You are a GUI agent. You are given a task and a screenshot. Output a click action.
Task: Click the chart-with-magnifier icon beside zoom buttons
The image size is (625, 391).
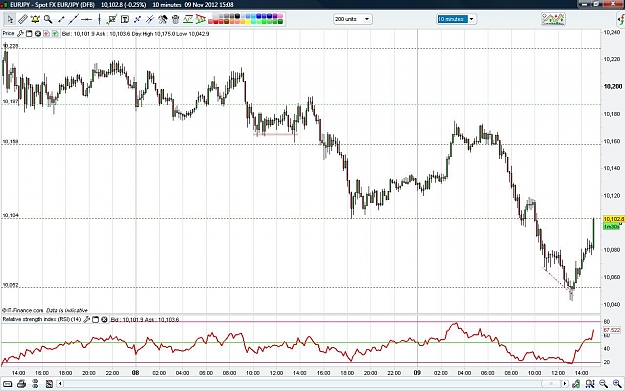point(590,384)
